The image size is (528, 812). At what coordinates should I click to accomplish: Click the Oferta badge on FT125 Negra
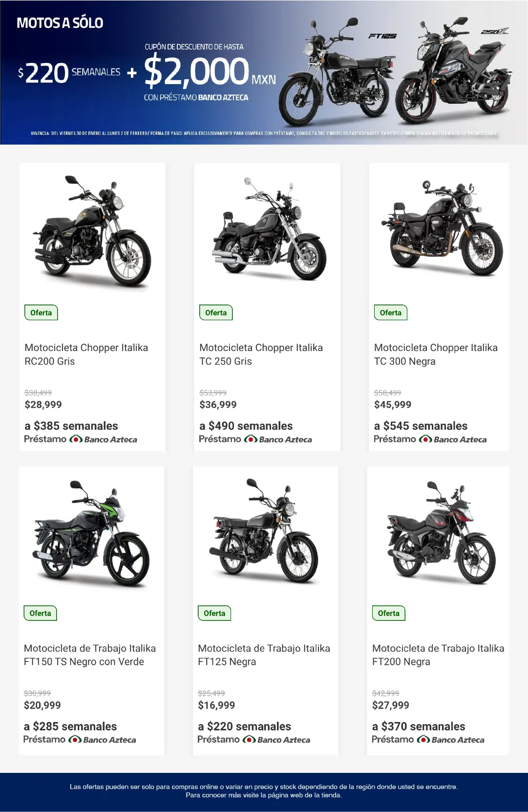point(214,614)
